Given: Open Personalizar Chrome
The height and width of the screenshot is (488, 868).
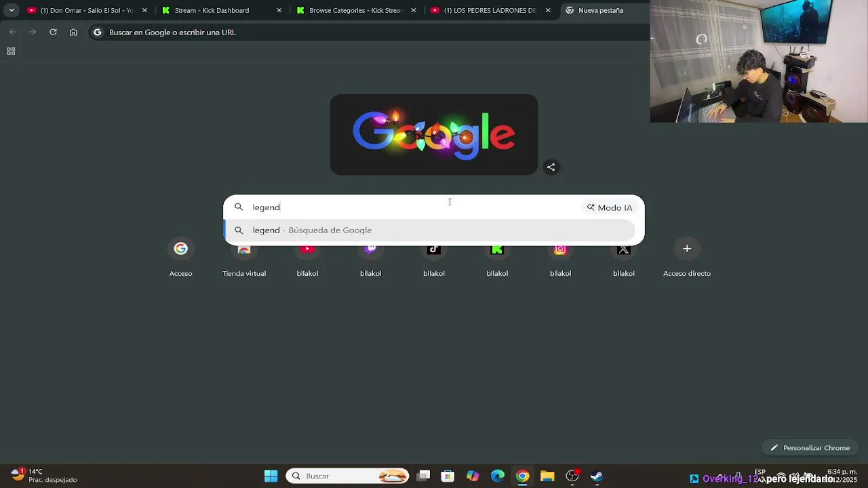Looking at the screenshot, I should (x=810, y=448).
